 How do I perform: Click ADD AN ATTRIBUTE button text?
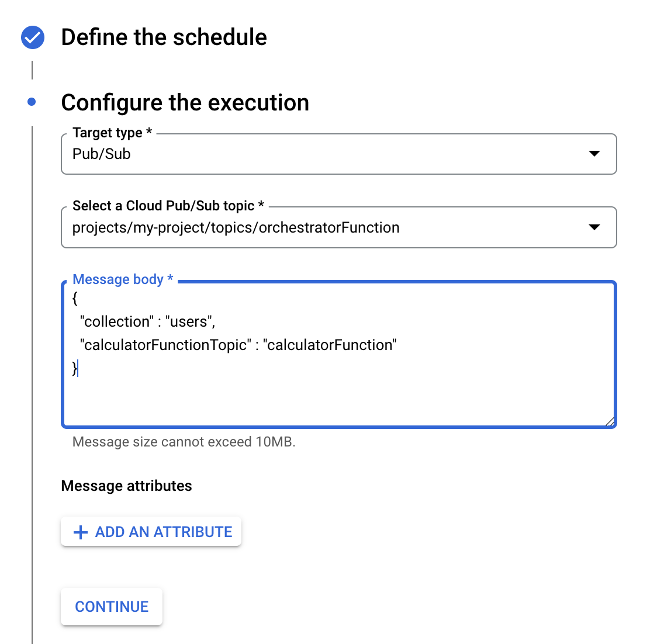tap(164, 532)
